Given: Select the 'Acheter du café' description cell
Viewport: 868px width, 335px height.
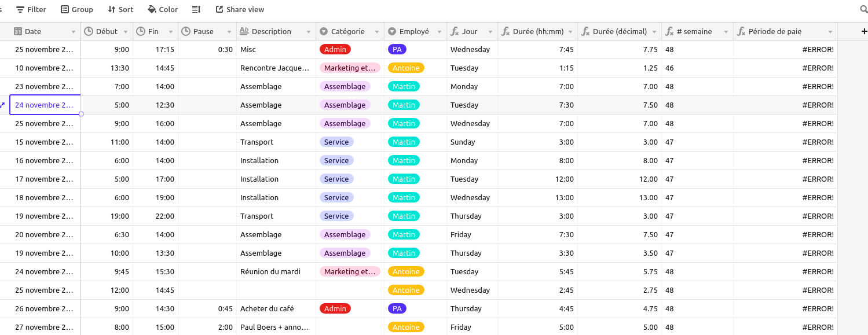Looking at the screenshot, I should pos(276,309).
